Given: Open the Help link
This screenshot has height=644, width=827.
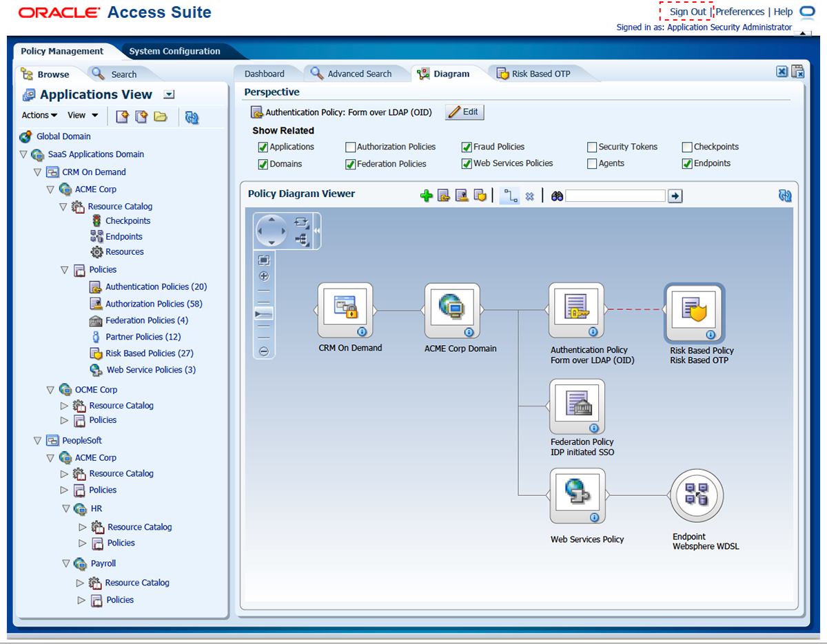Looking at the screenshot, I should click(783, 12).
